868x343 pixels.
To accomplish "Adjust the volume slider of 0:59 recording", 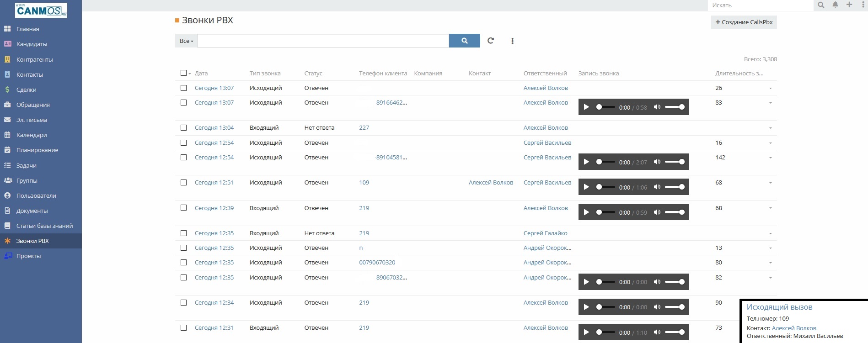I will point(675,212).
